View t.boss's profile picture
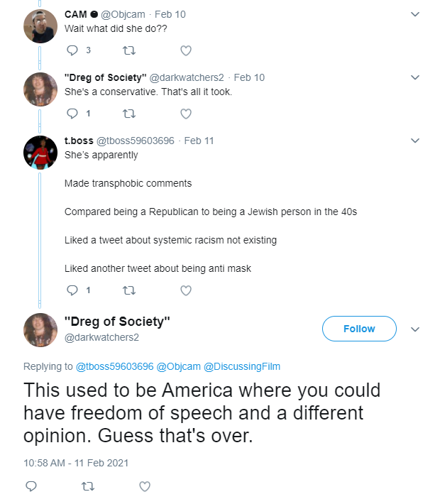The height and width of the screenshot is (504, 440). click(40, 153)
